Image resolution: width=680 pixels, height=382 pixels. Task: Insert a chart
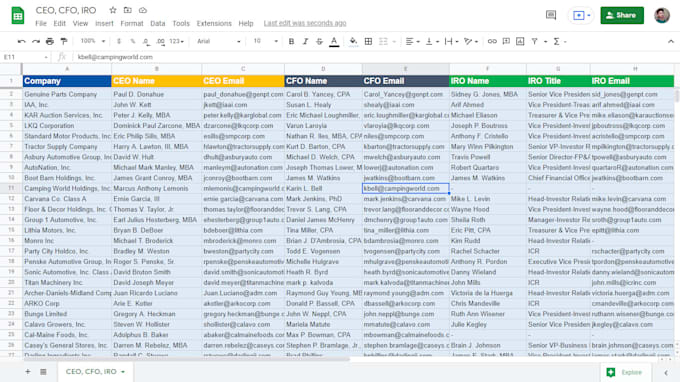[520, 41]
